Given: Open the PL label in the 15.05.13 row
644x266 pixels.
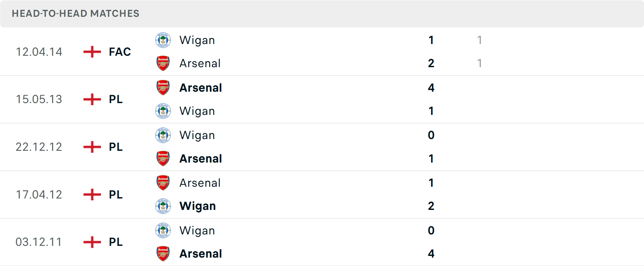Looking at the screenshot, I should click(115, 99).
